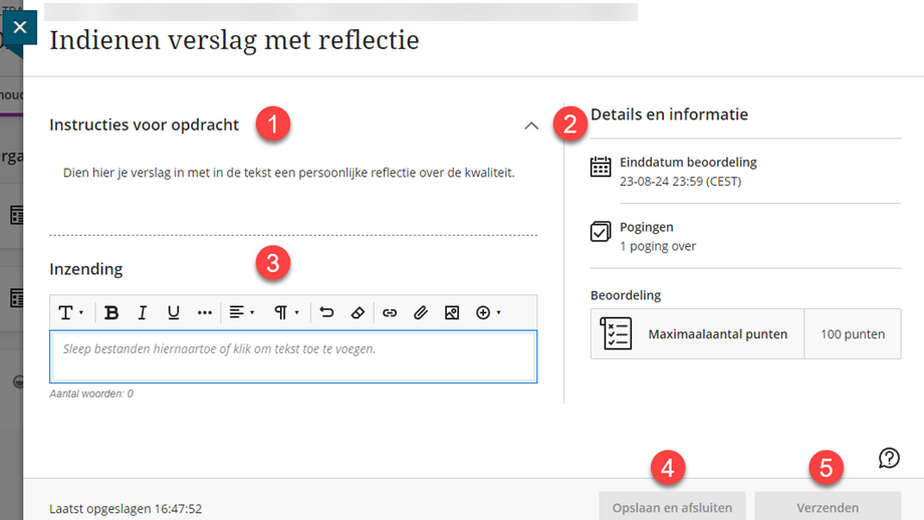Screen dimensions: 924x520
Task: Click the instruction text about reflectie
Action: (x=289, y=173)
